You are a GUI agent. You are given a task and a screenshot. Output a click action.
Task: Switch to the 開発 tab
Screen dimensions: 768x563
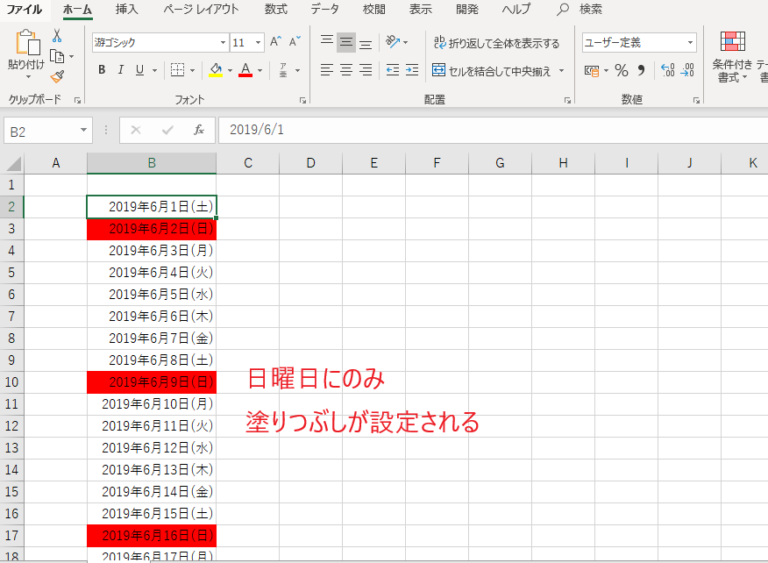tap(467, 9)
